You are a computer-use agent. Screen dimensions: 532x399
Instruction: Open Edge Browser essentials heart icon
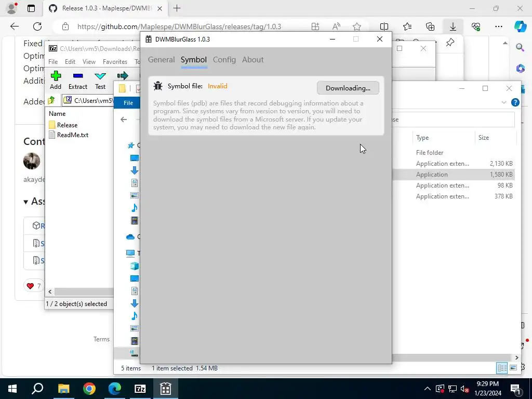point(476,26)
